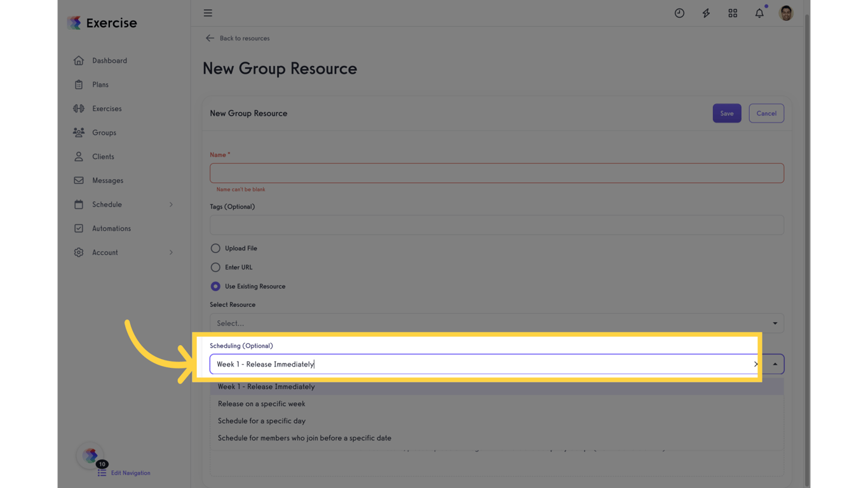Select the Enter URL radio option
The height and width of the screenshot is (488, 868).
coord(215,268)
